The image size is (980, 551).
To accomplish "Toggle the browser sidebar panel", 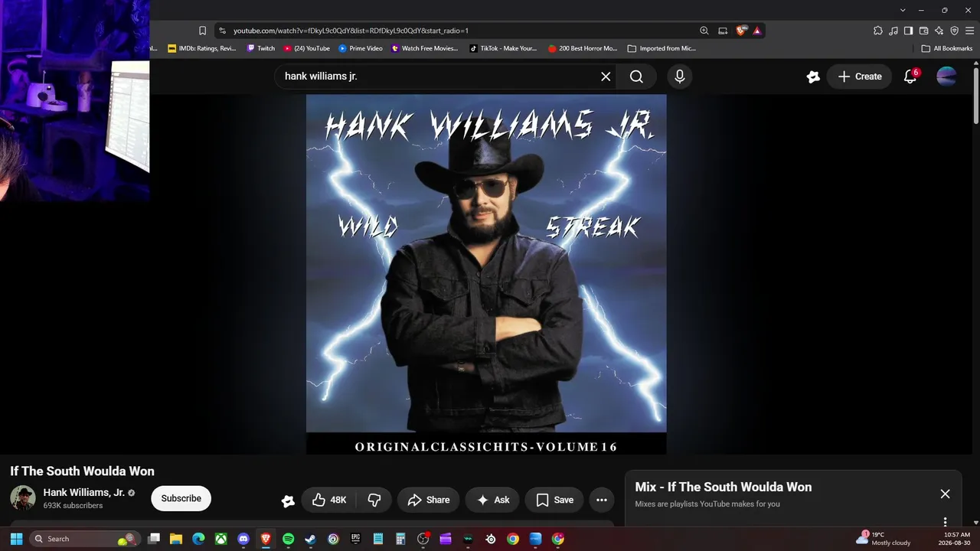I will click(908, 31).
